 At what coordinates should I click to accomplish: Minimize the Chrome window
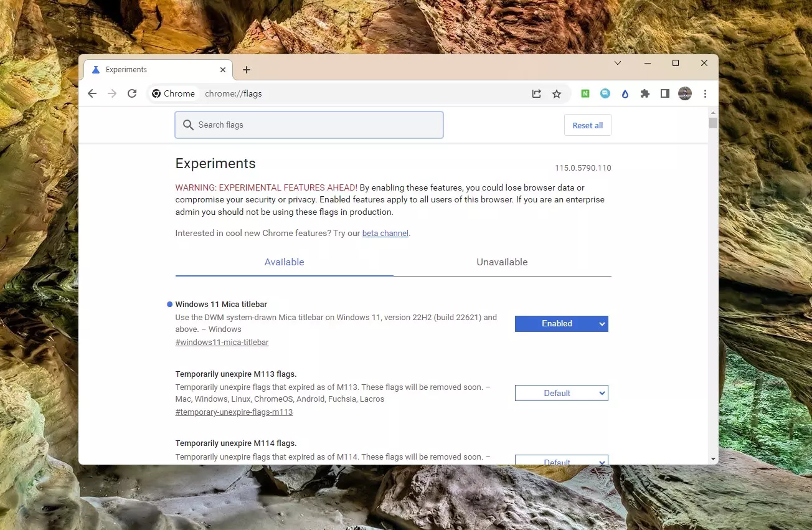coord(648,63)
